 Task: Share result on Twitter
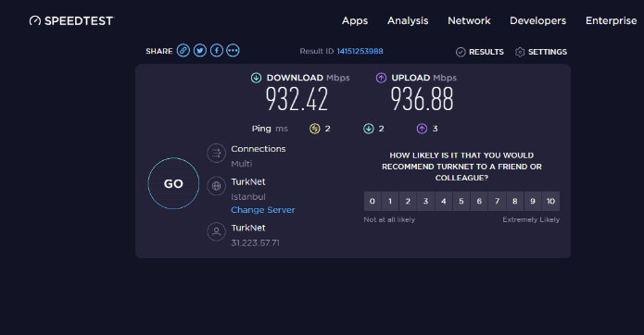click(200, 50)
